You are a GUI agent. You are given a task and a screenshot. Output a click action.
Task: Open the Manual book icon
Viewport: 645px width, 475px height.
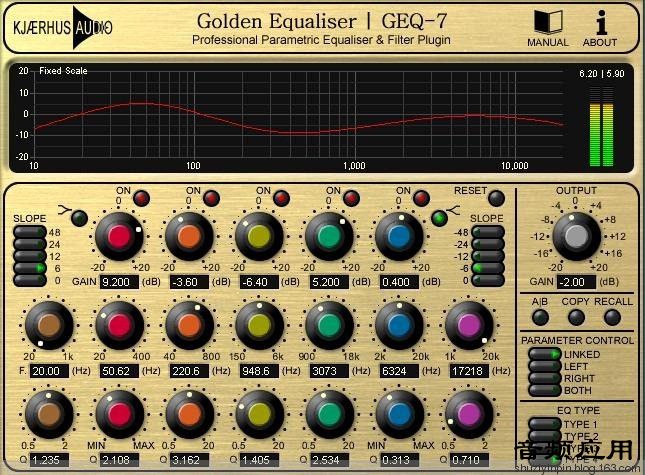[548, 22]
